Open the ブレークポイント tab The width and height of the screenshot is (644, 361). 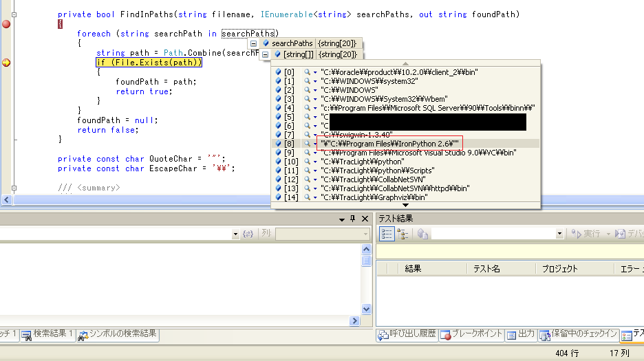(x=473, y=335)
